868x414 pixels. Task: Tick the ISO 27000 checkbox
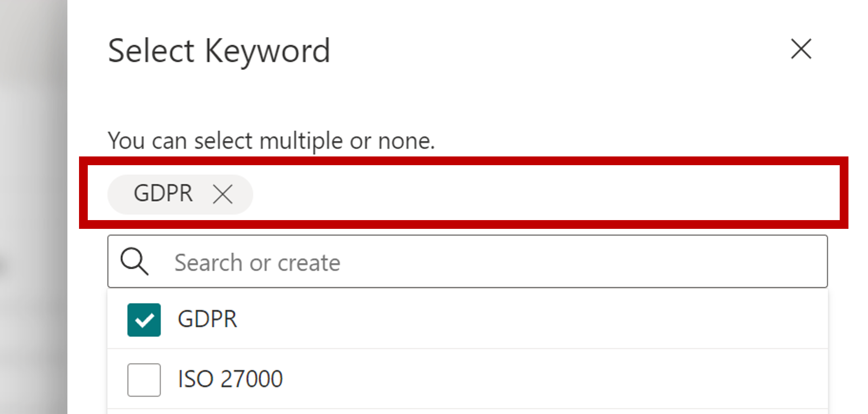pyautogui.click(x=144, y=379)
